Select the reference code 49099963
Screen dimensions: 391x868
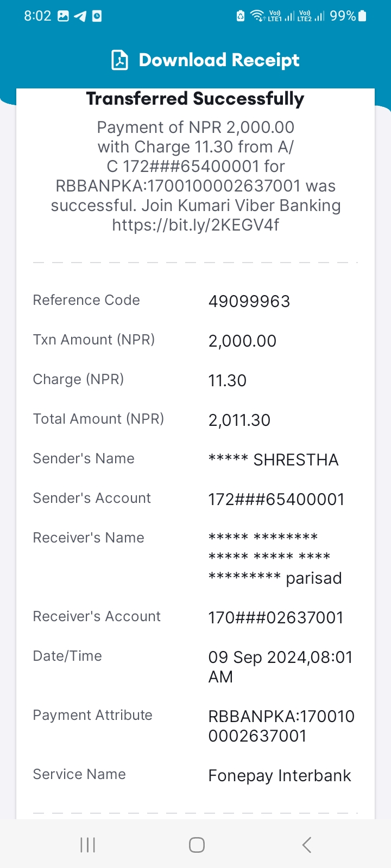pyautogui.click(x=249, y=301)
